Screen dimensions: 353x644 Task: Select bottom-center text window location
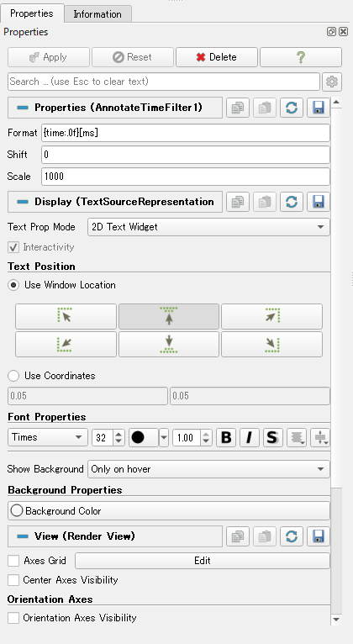[x=169, y=344]
